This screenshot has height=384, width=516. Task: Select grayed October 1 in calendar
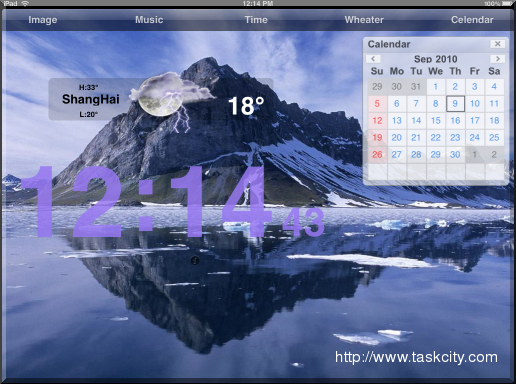tap(475, 155)
